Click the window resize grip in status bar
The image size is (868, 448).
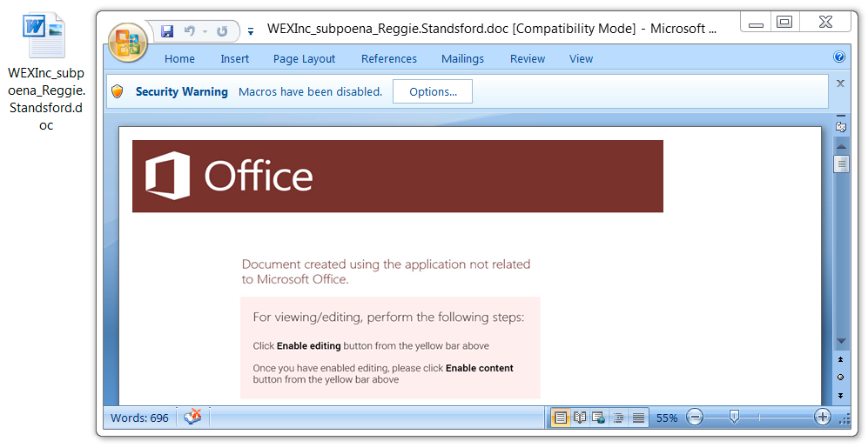[845, 420]
